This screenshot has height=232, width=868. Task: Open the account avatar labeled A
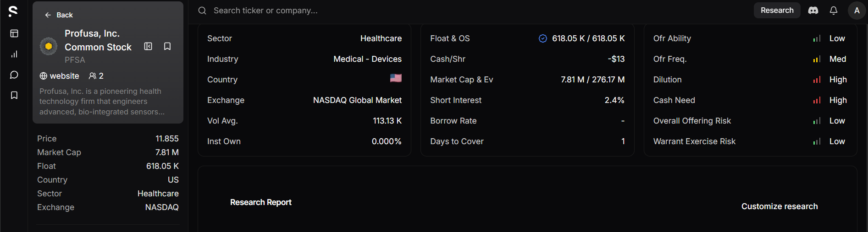pyautogui.click(x=857, y=11)
